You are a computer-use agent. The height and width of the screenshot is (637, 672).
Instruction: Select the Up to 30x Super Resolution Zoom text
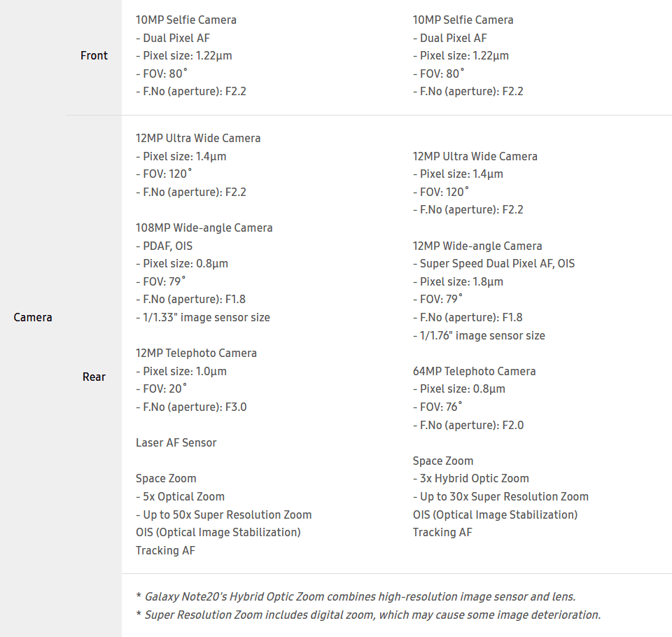500,496
